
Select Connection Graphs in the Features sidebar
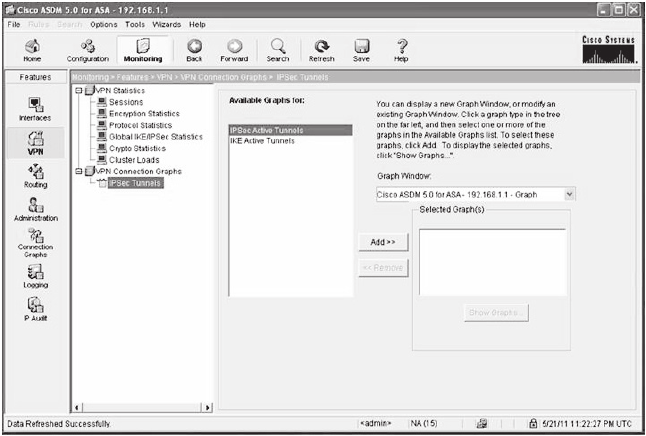coord(35,243)
